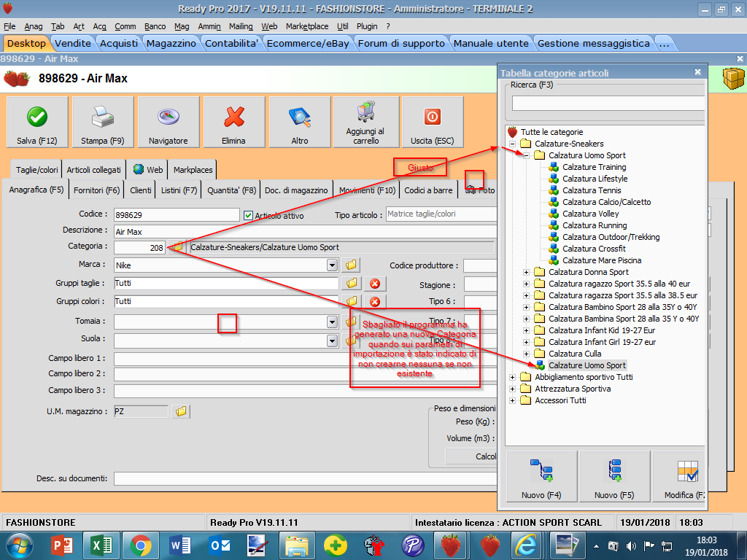The height and width of the screenshot is (560, 747).
Task: Toggle the Articolo attivo checkbox
Action: tap(248, 215)
